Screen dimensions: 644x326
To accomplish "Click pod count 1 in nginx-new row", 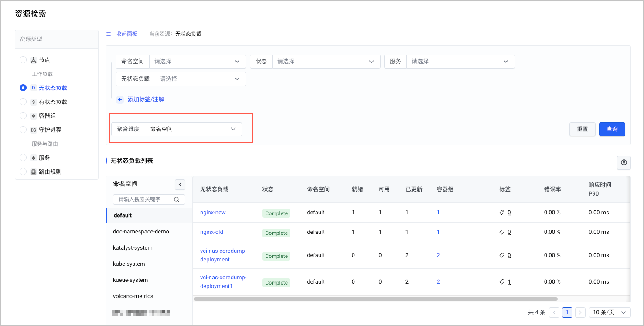I will click(x=438, y=213).
